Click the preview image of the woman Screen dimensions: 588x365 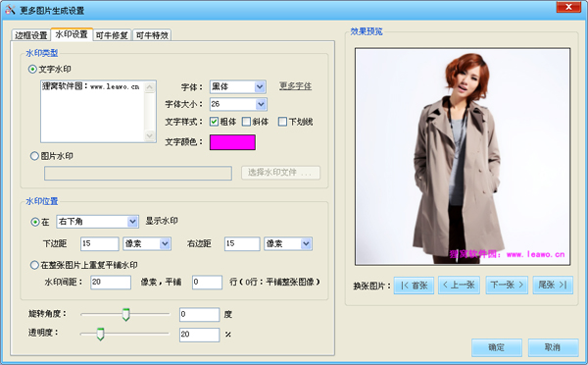pyautogui.click(x=463, y=156)
